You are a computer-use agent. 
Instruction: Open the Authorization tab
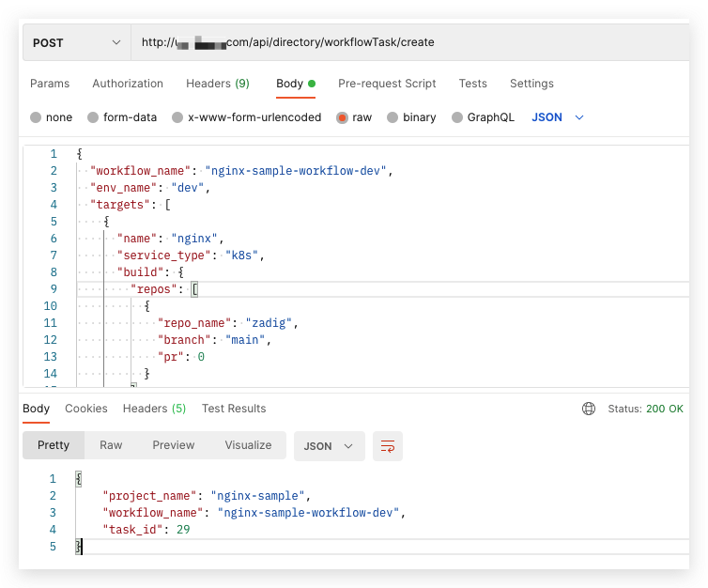click(128, 84)
